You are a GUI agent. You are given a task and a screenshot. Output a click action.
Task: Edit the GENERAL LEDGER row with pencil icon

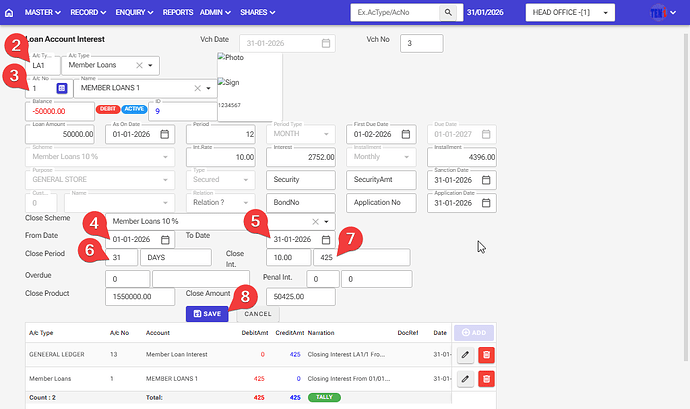click(x=466, y=353)
